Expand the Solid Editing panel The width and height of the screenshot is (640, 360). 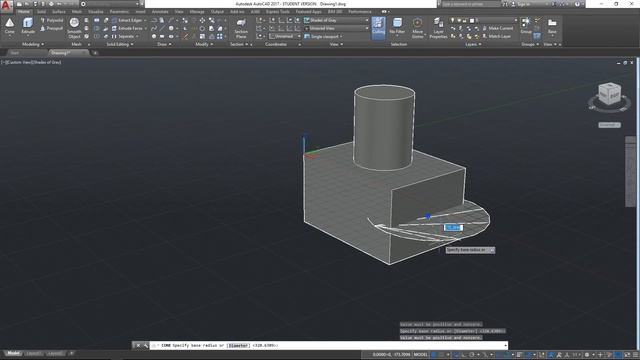tap(120, 44)
